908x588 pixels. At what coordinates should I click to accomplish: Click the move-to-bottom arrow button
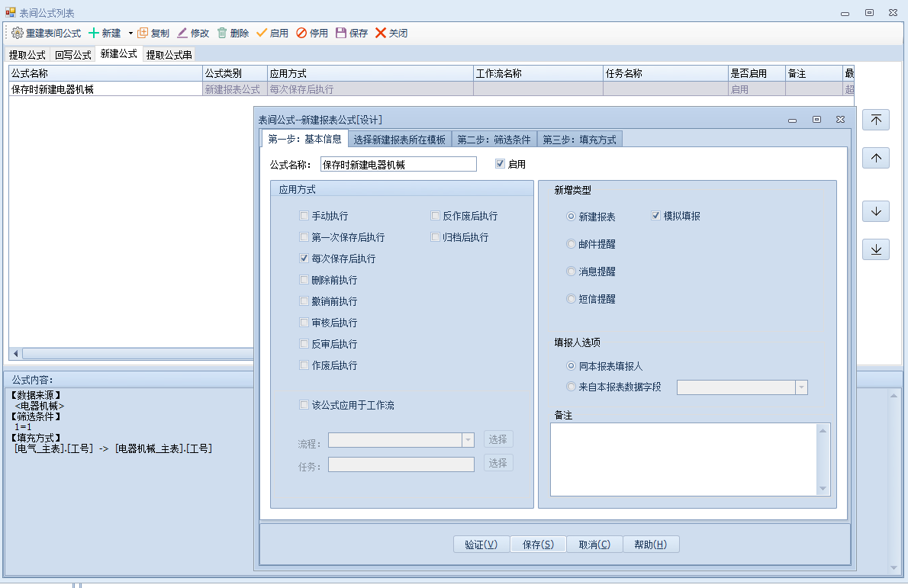coord(876,249)
